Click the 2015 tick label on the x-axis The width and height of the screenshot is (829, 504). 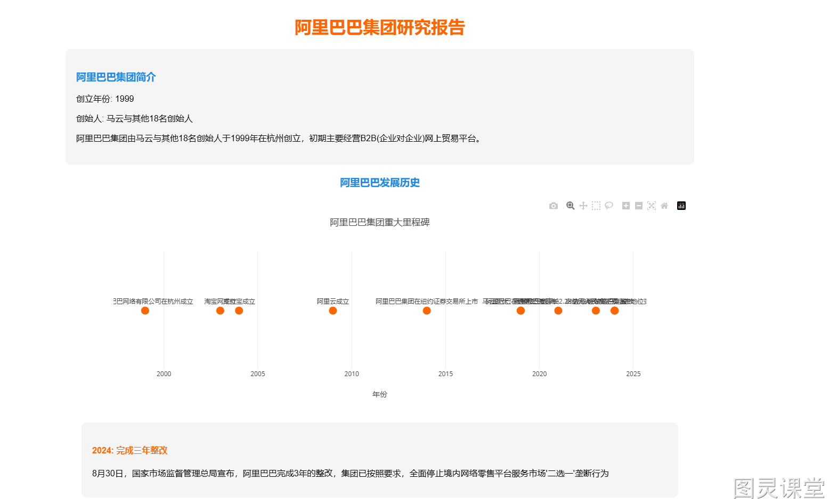pyautogui.click(x=445, y=374)
